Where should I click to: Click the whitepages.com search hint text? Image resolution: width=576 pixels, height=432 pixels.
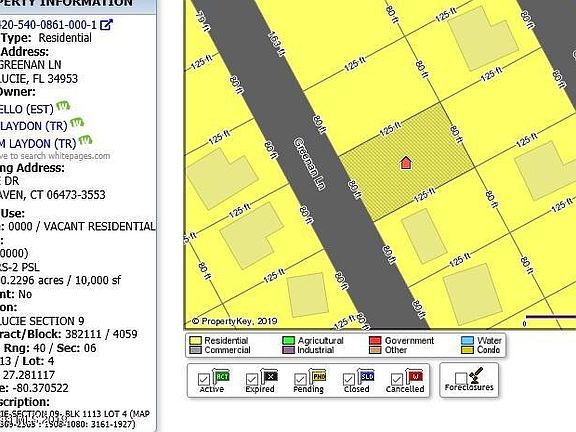[x=55, y=156]
